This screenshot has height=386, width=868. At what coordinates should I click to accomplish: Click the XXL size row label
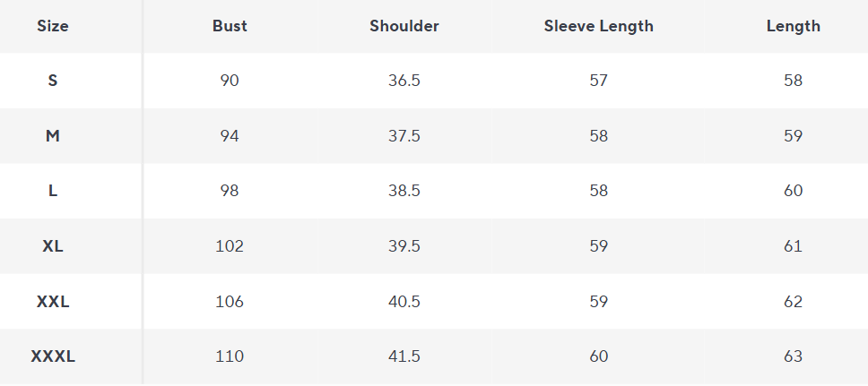pyautogui.click(x=53, y=302)
